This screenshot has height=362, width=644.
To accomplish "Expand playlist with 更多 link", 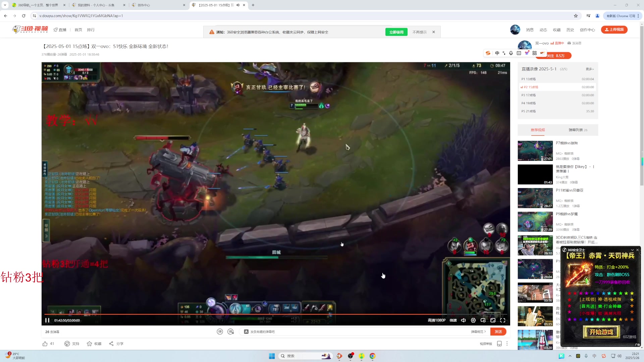I will (x=590, y=69).
